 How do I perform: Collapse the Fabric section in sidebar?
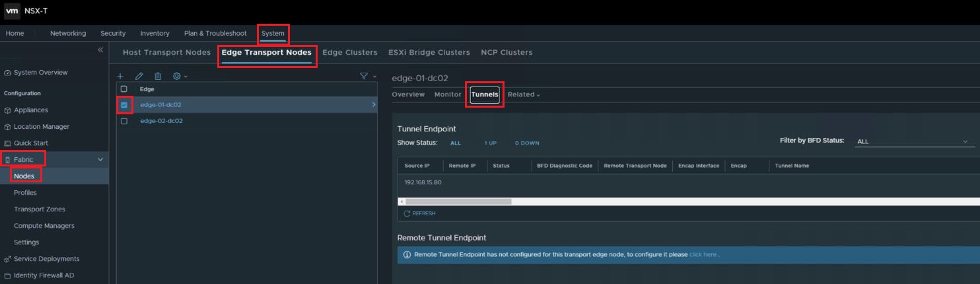(x=100, y=160)
